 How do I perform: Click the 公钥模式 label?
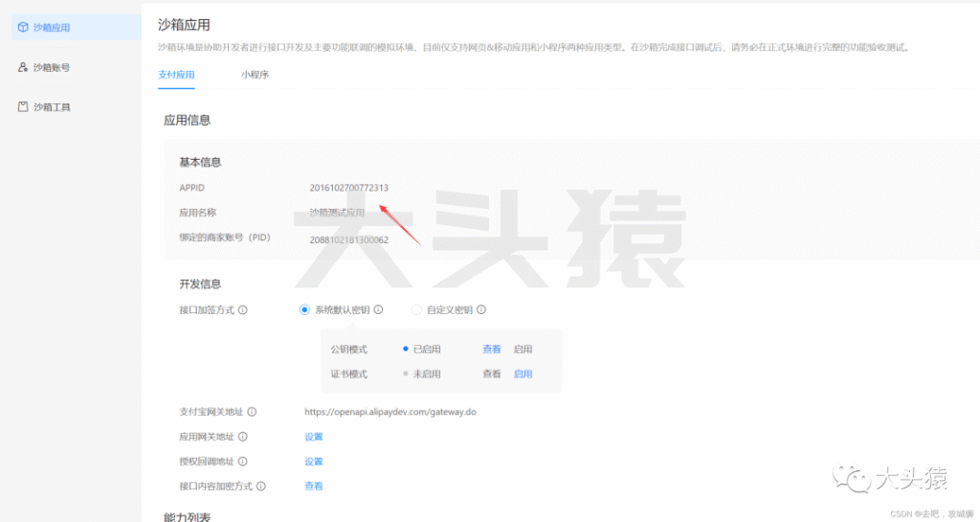[348, 349]
